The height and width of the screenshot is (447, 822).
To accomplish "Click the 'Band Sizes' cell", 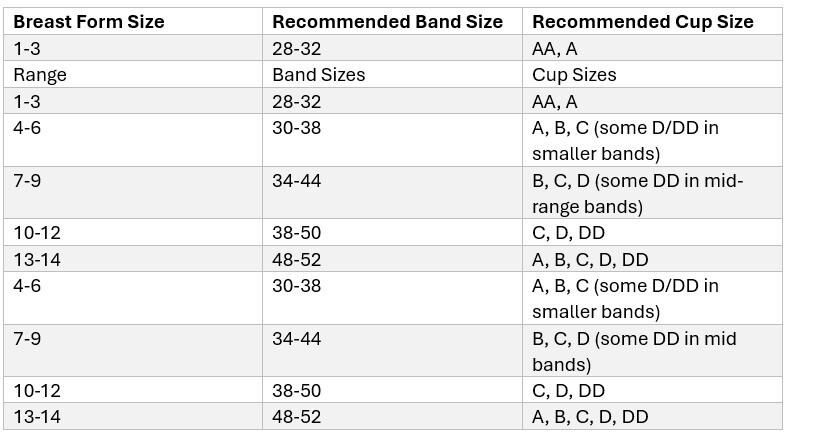I will [x=392, y=74].
